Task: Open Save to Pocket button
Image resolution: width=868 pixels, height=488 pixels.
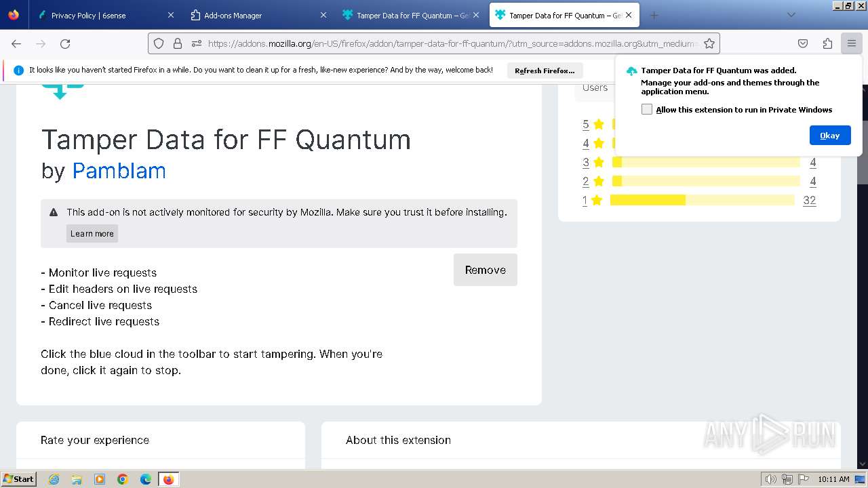Action: click(x=803, y=43)
